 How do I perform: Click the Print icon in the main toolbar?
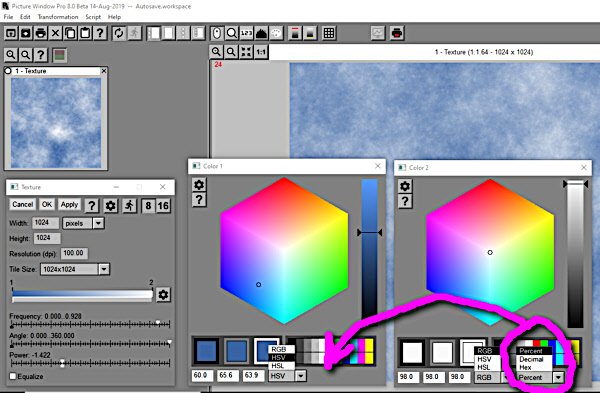click(x=40, y=33)
